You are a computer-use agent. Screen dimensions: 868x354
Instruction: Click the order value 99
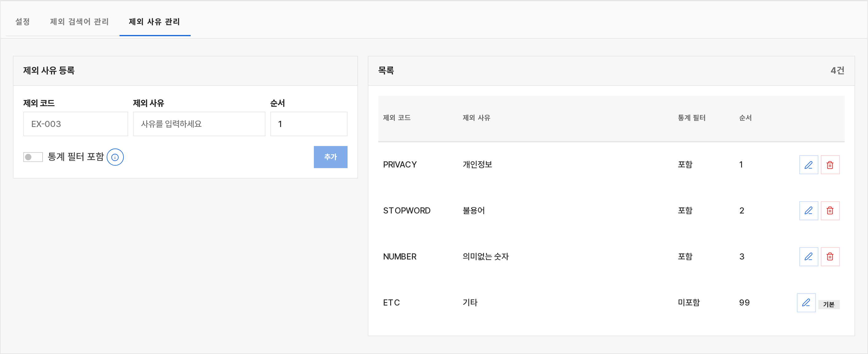pos(744,303)
